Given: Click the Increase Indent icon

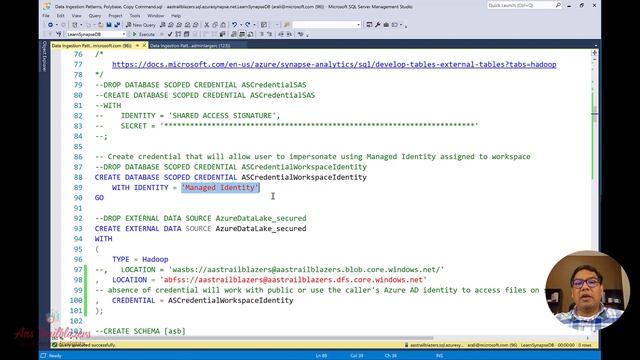Looking at the screenshot, I should (x=289, y=34).
